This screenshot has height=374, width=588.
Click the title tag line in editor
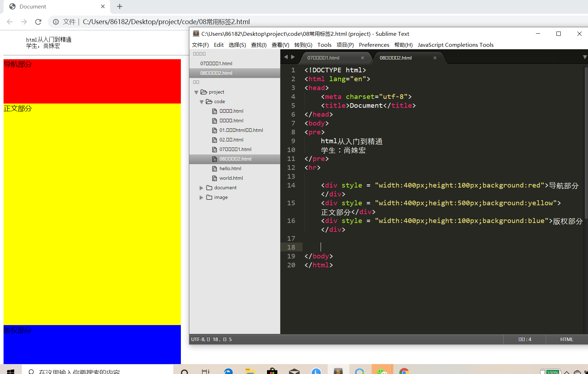point(368,105)
